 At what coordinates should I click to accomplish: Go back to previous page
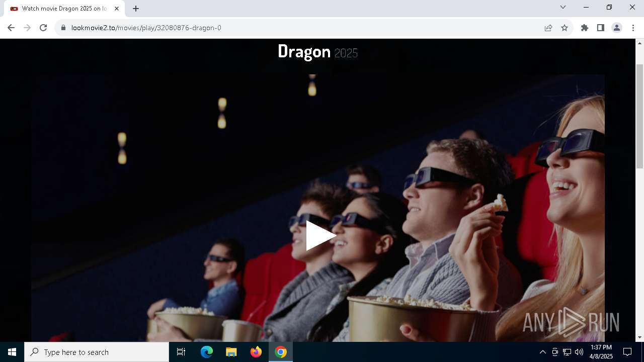click(11, 28)
